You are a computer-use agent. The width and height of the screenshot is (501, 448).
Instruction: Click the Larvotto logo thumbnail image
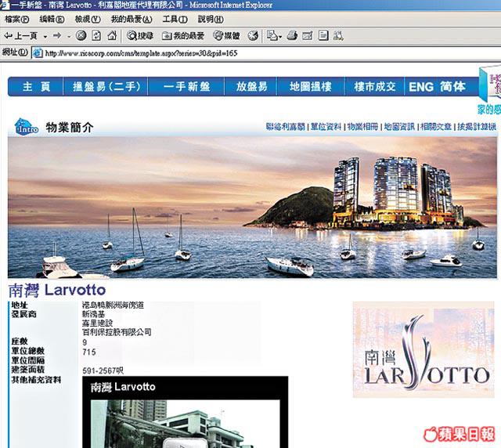tap(424, 350)
